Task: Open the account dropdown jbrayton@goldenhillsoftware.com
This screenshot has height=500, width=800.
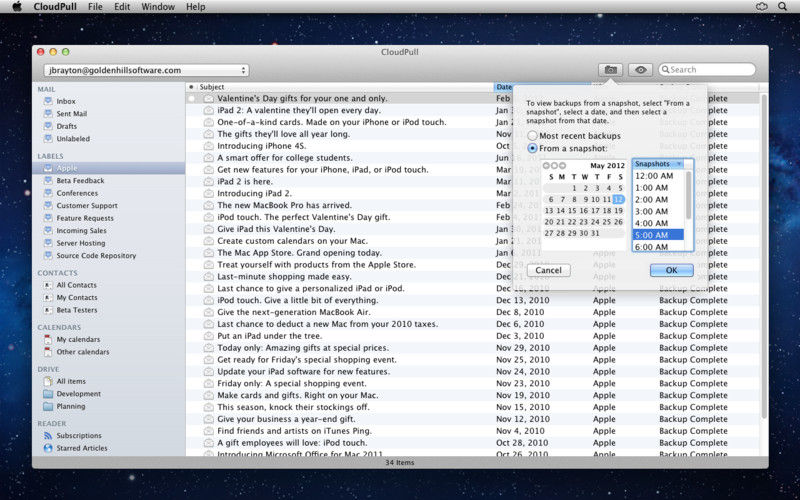Action: click(146, 70)
